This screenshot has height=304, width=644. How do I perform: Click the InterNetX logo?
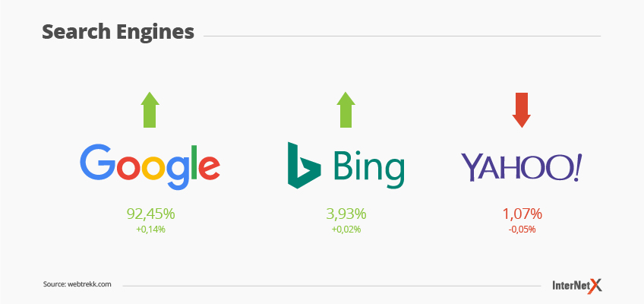pyautogui.click(x=577, y=285)
